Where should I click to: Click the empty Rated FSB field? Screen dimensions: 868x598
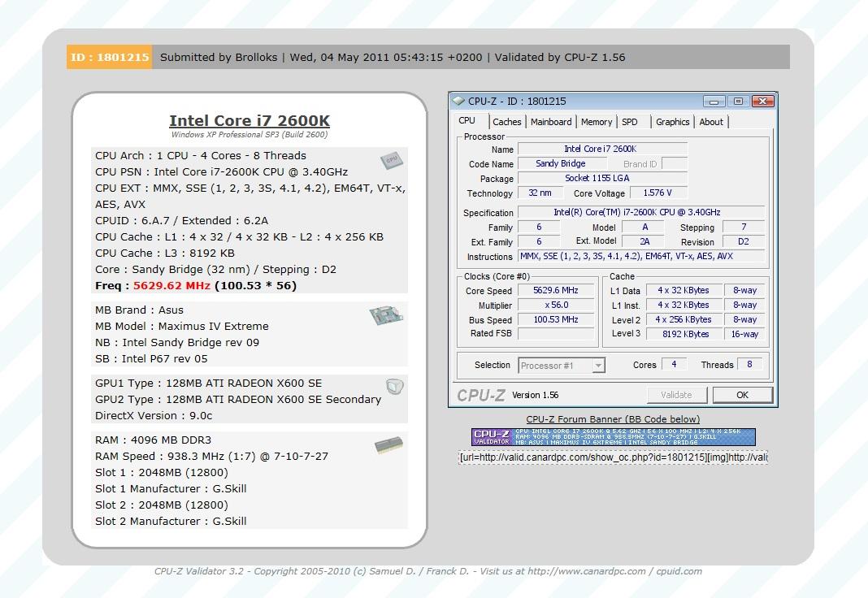(556, 334)
